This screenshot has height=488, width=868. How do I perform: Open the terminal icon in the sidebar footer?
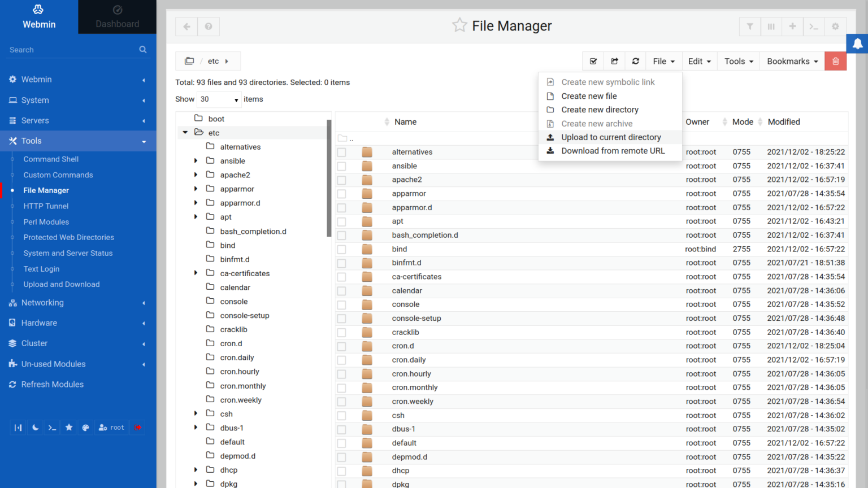pyautogui.click(x=51, y=428)
